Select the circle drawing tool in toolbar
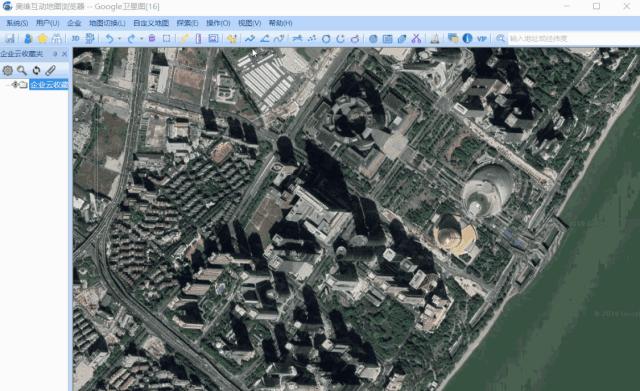Viewport: 640px width, 391px height. coord(326,39)
